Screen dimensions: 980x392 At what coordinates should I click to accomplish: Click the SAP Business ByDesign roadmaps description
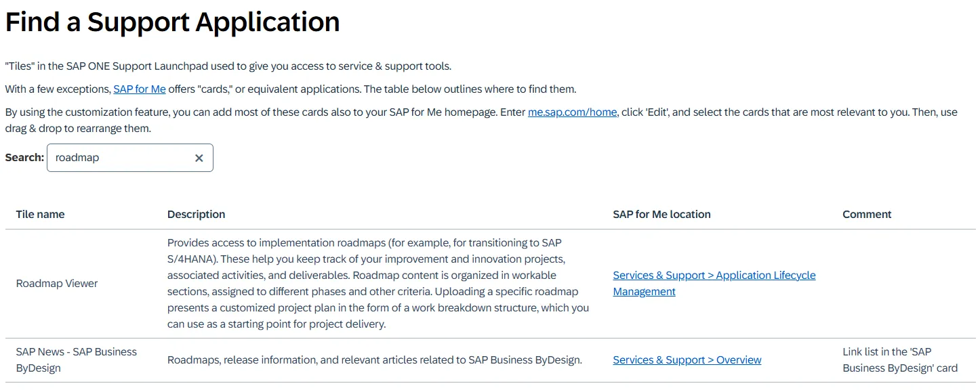(374, 360)
